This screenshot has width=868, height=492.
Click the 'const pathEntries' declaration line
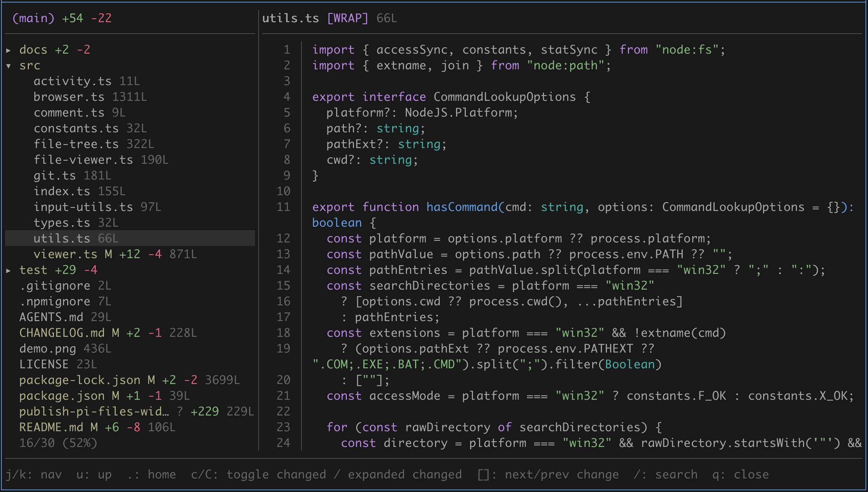tap(576, 270)
